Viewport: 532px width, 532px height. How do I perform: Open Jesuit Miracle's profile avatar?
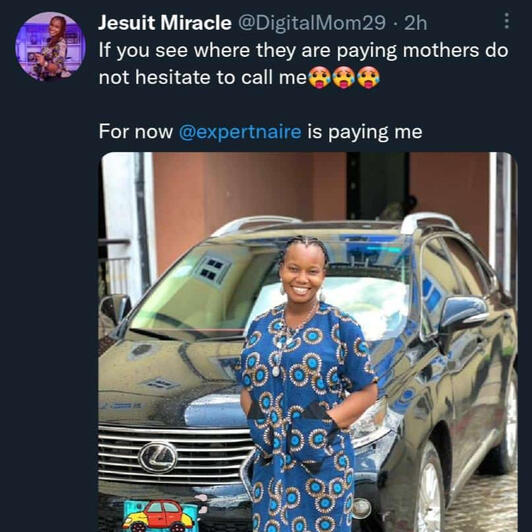click(50, 46)
